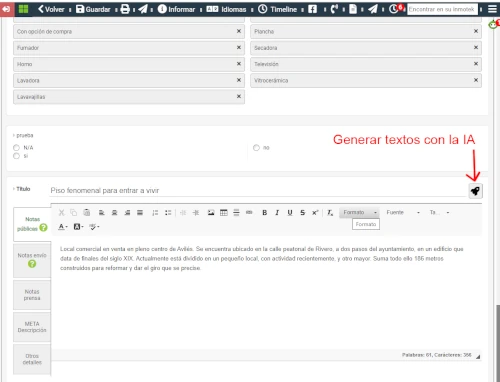Open the hamburger menu at top right
The height and width of the screenshot is (382, 500).
492,9
